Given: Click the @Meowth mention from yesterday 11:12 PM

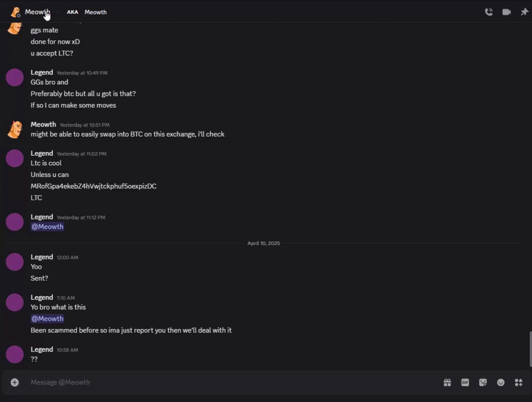Looking at the screenshot, I should (47, 227).
